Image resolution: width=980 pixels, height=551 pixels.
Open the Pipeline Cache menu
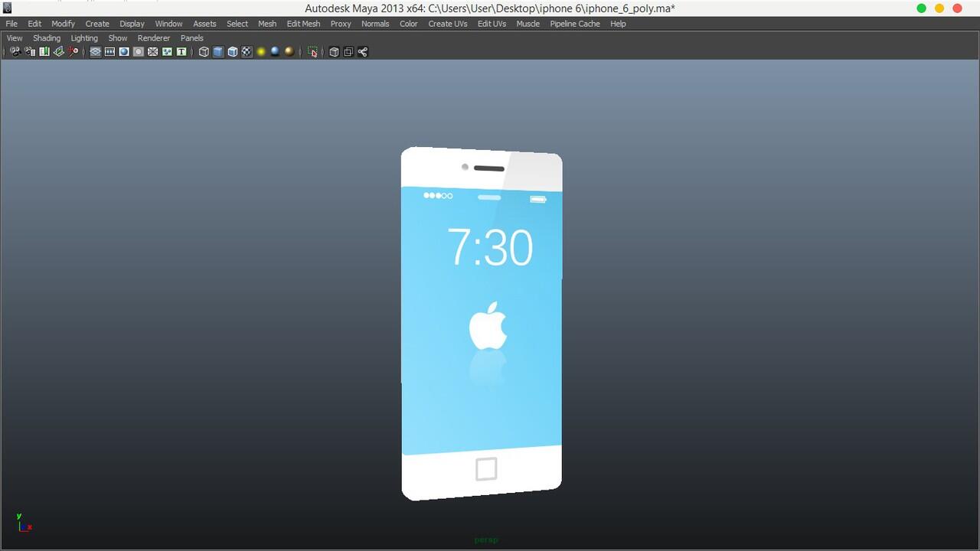pyautogui.click(x=575, y=24)
